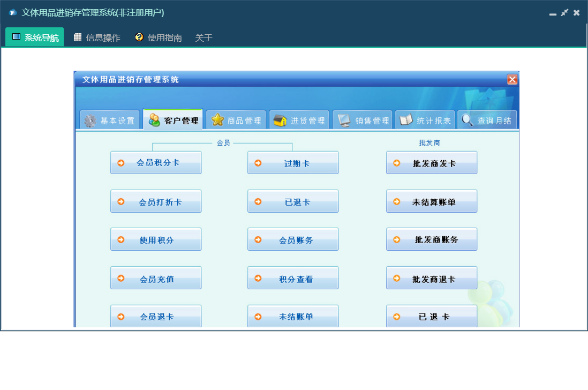
Task: Click the people icon on 客户管理
Action: point(154,120)
